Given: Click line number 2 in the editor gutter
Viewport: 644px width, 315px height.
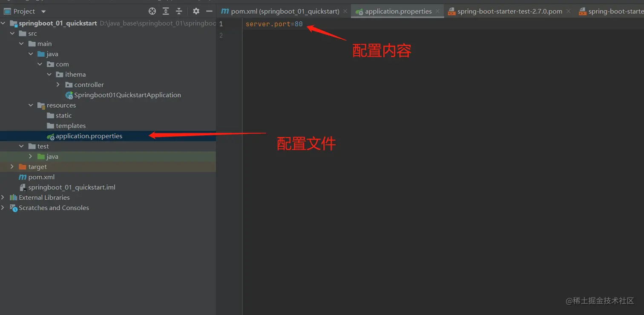Looking at the screenshot, I should [x=221, y=35].
